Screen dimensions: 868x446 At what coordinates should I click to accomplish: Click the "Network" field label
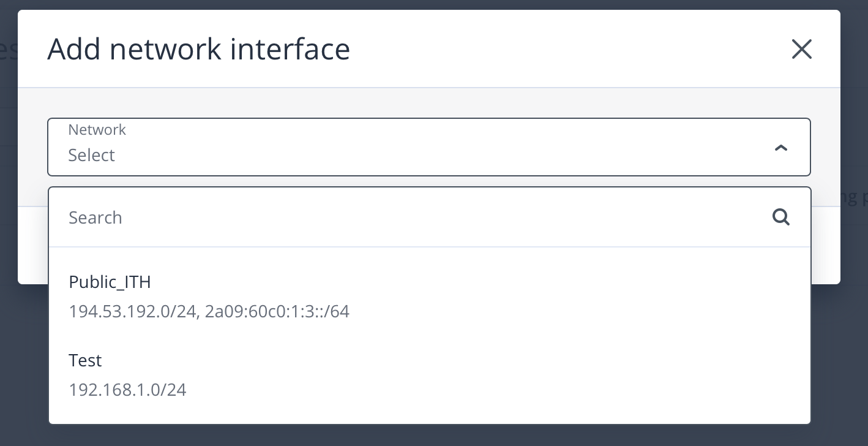(x=97, y=130)
